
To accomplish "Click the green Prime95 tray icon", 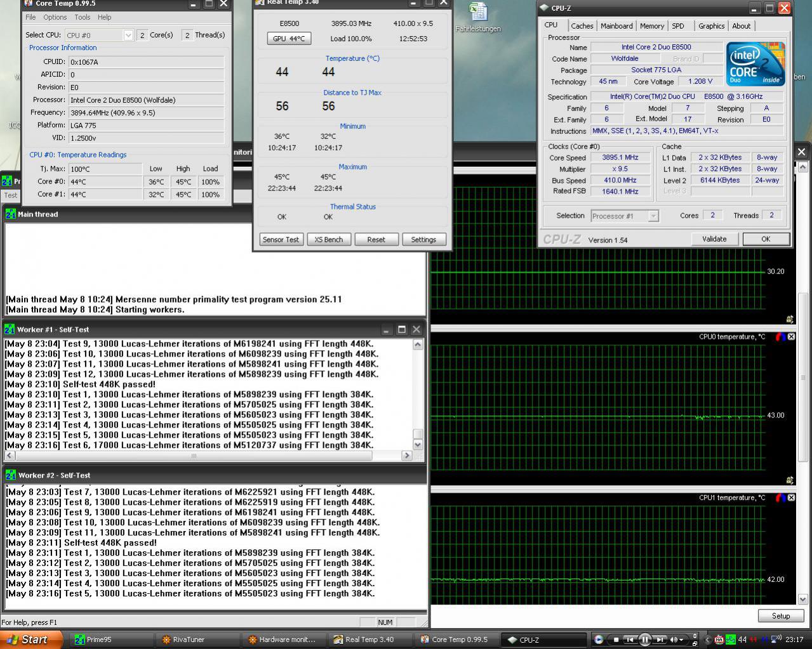I will pyautogui.click(x=731, y=639).
